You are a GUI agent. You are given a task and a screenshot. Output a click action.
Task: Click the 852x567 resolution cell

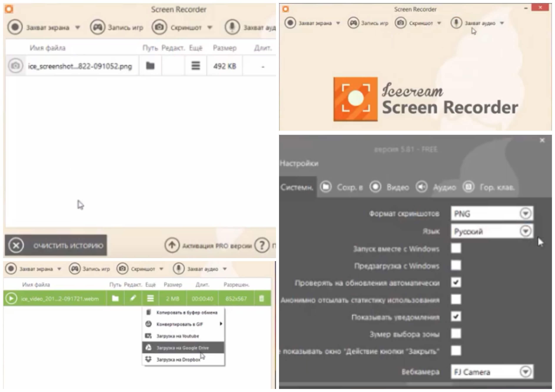(x=236, y=299)
